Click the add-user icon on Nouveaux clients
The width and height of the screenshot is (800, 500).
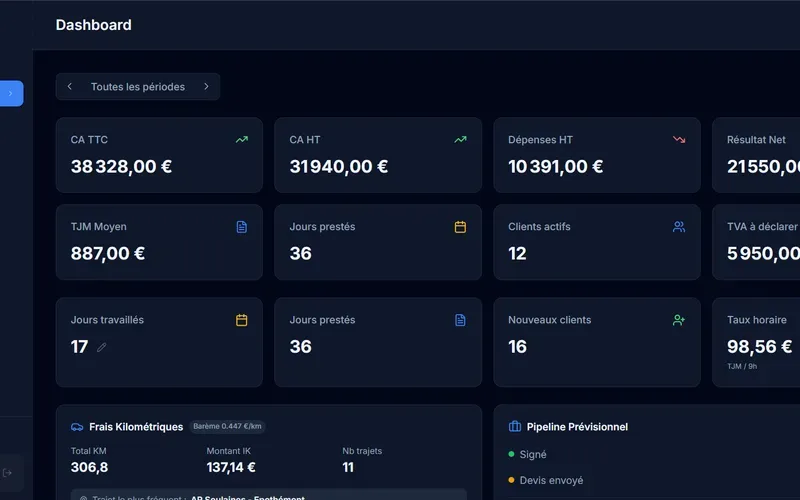pyautogui.click(x=679, y=320)
